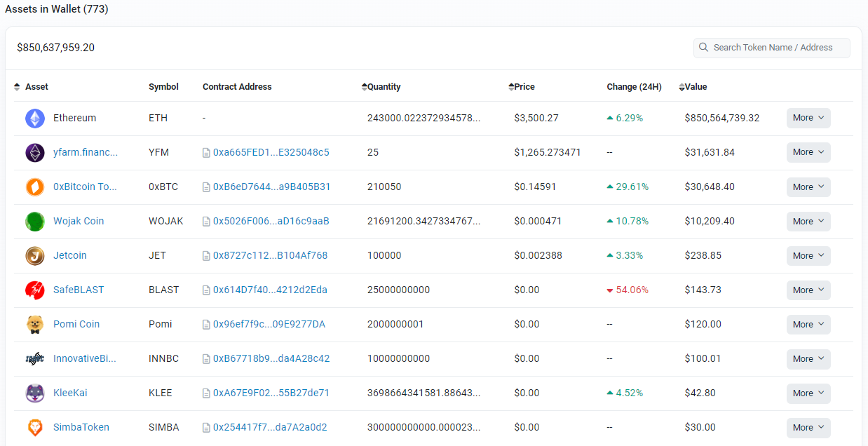Viewport: 868px width, 446px height.
Task: Open the InnovativeBi... token link
Action: pos(85,358)
